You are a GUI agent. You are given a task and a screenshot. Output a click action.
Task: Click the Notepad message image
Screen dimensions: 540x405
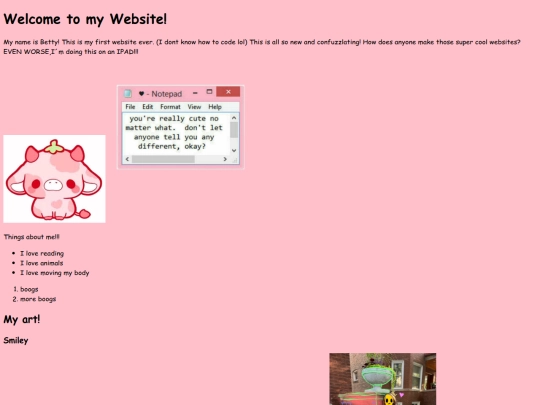click(x=181, y=127)
